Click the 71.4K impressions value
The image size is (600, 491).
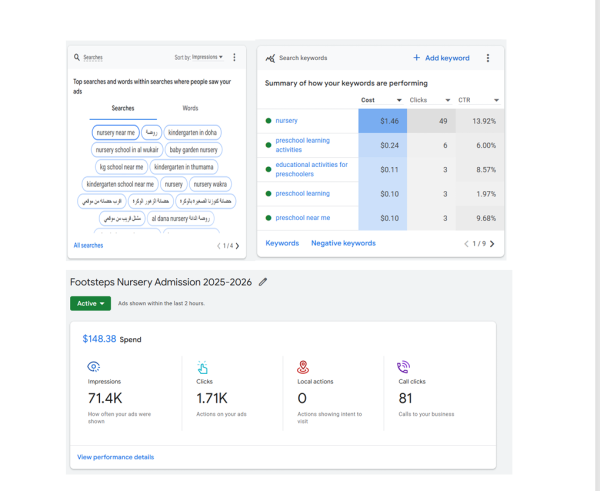pos(105,398)
